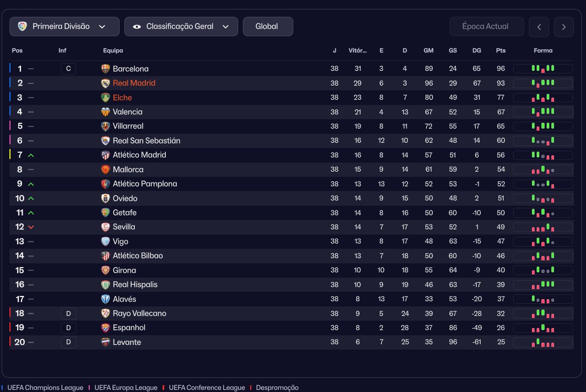Go to previous season with left arrow
The image size is (586, 392).
[x=539, y=27]
